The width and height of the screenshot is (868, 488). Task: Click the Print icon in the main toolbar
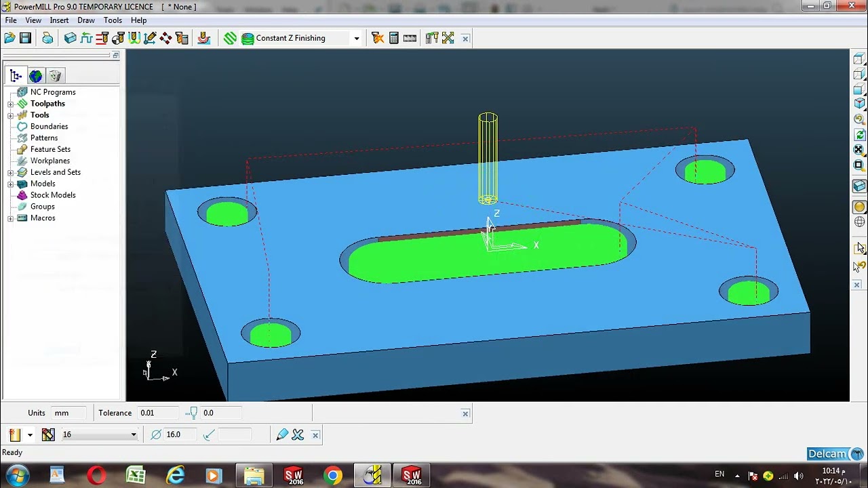[47, 38]
